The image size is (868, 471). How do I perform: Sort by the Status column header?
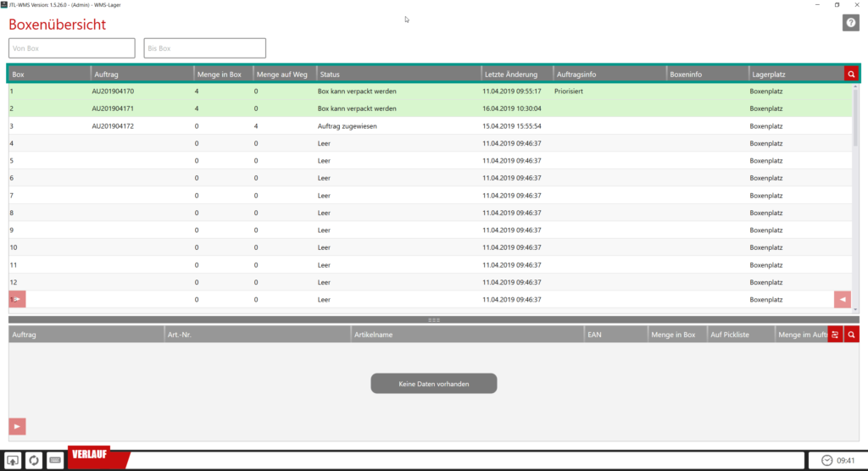tap(398, 75)
